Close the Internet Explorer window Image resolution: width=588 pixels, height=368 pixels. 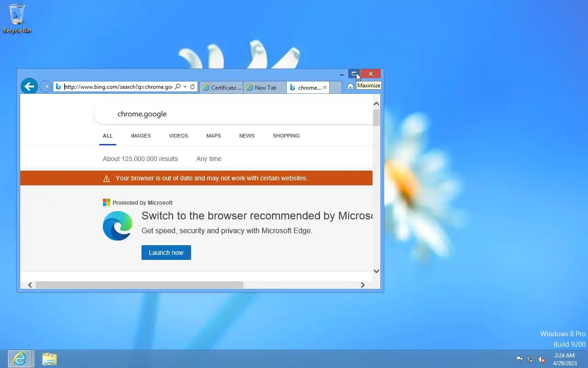click(371, 74)
